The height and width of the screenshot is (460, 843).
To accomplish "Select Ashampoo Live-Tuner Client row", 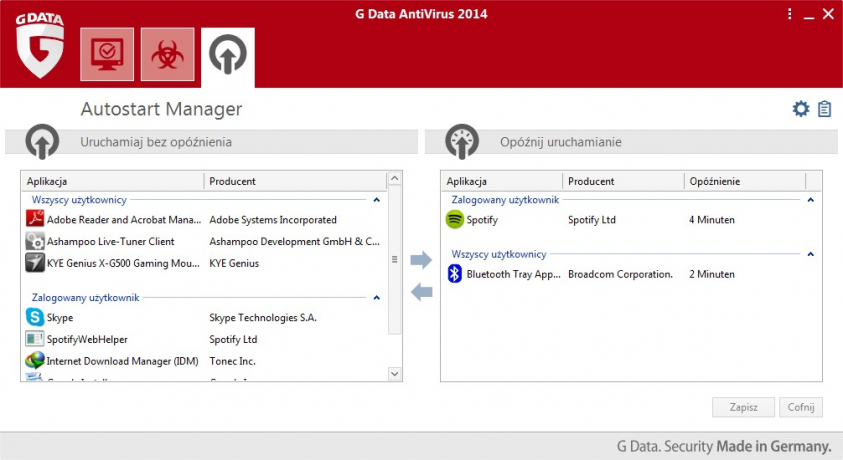I will (204, 241).
